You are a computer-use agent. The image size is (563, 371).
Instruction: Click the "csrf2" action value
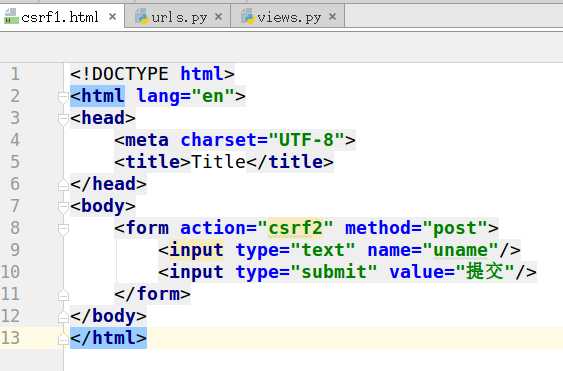point(295,228)
